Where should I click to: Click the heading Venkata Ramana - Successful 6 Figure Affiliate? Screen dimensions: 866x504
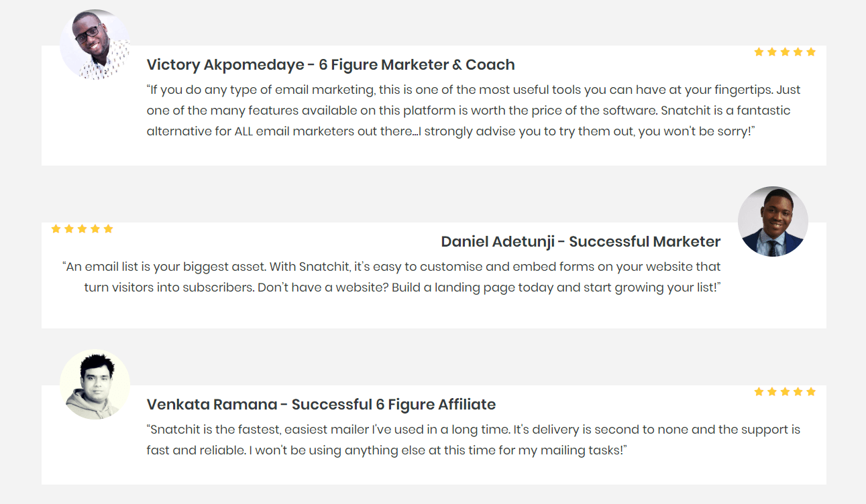tap(321, 405)
